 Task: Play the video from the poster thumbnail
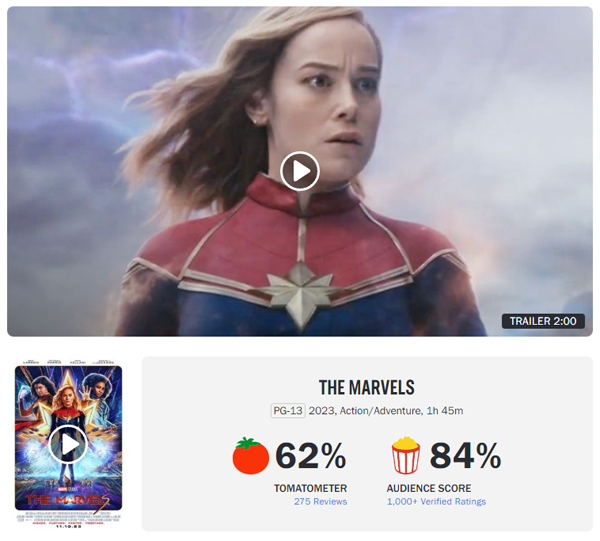point(68,444)
